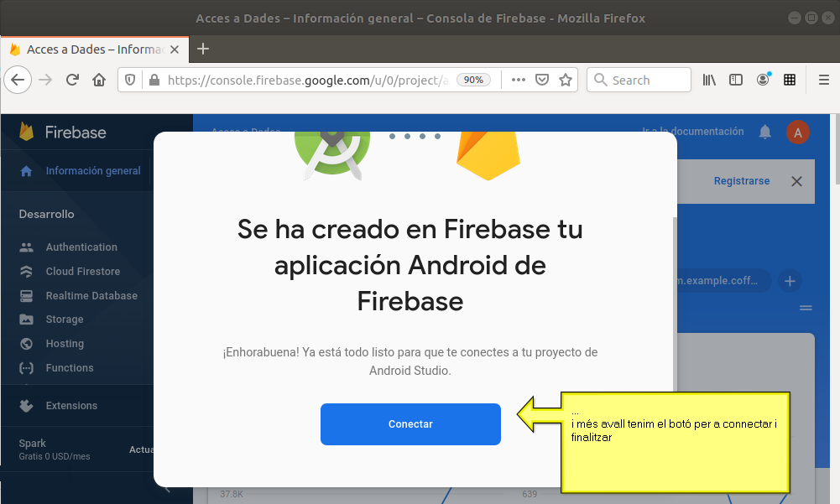The height and width of the screenshot is (504, 840).
Task: Select Información general in the sidebar
Action: [x=93, y=171]
